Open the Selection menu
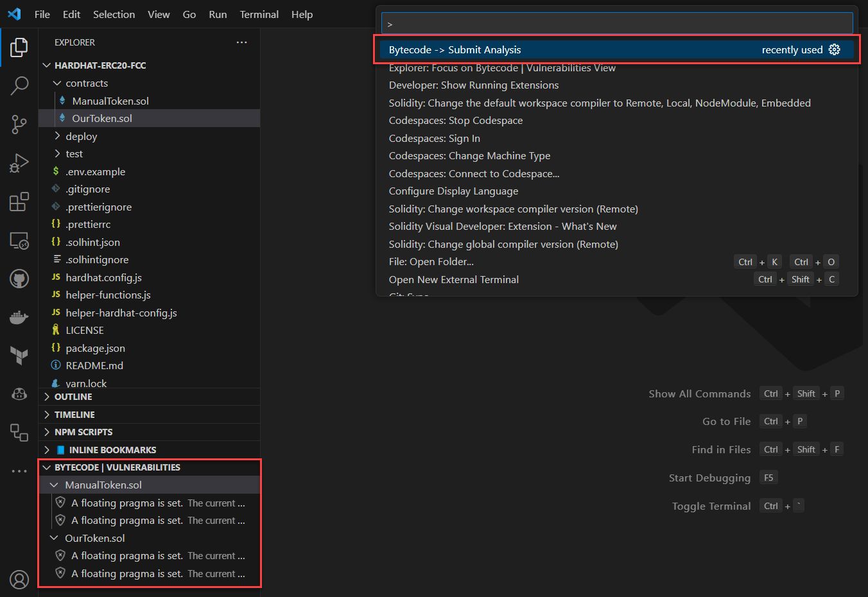The width and height of the screenshot is (868, 597). pos(114,14)
